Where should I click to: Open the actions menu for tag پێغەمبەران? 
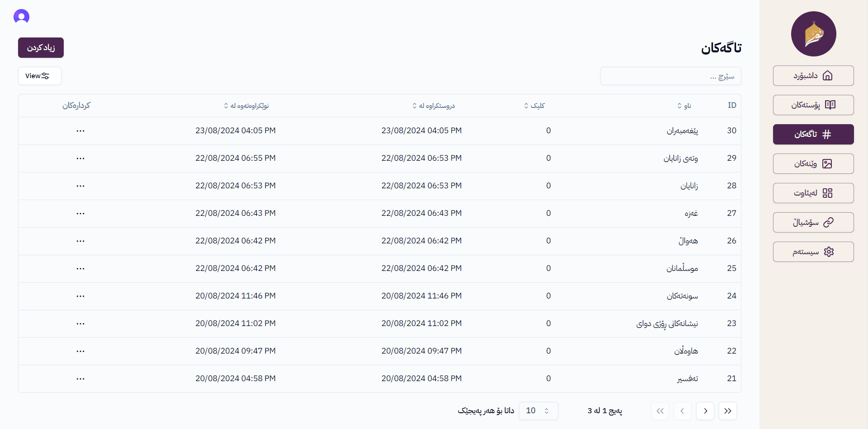coord(80,131)
